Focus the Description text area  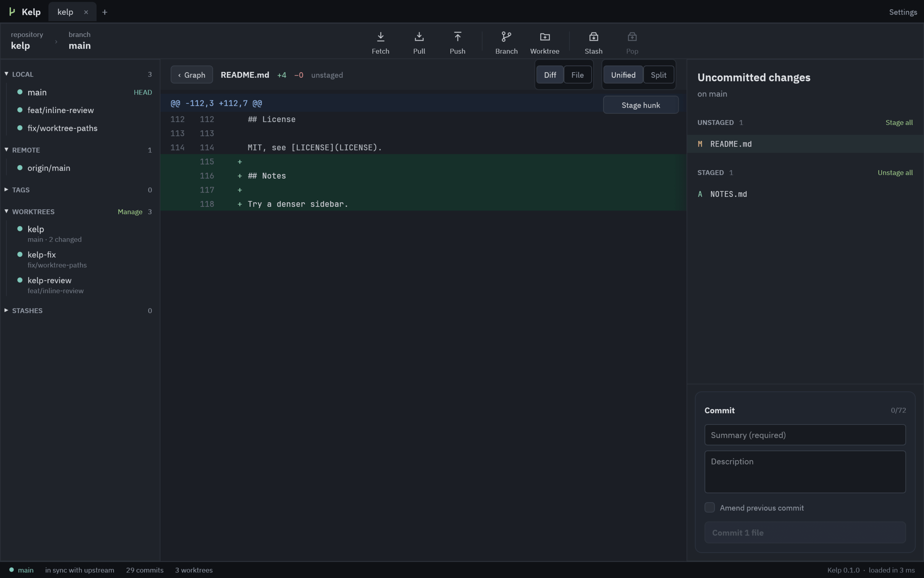[805, 472]
